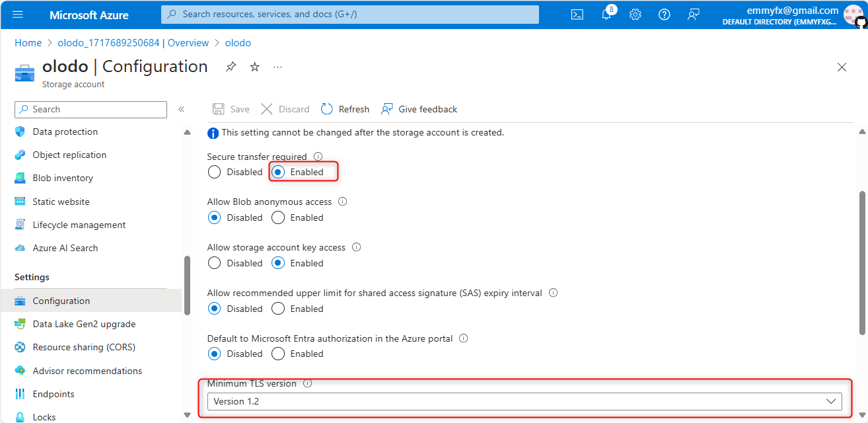Viewport: 868px width, 423px height.
Task: Show info tooltip for Minimum TLS version
Action: (307, 383)
